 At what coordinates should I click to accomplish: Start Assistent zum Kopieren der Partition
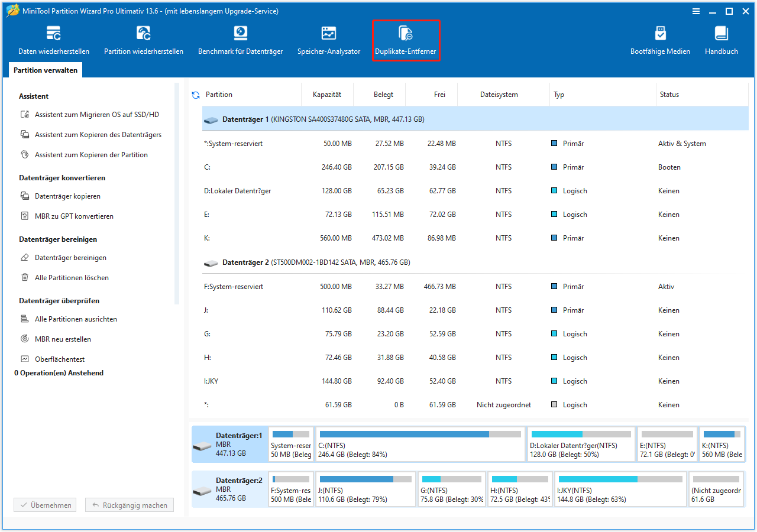click(x=84, y=155)
